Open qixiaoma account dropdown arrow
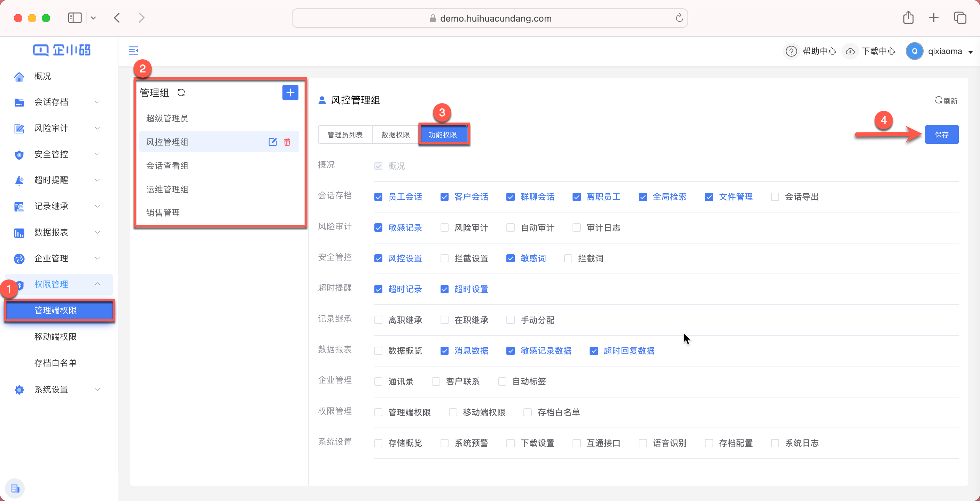 point(971,52)
